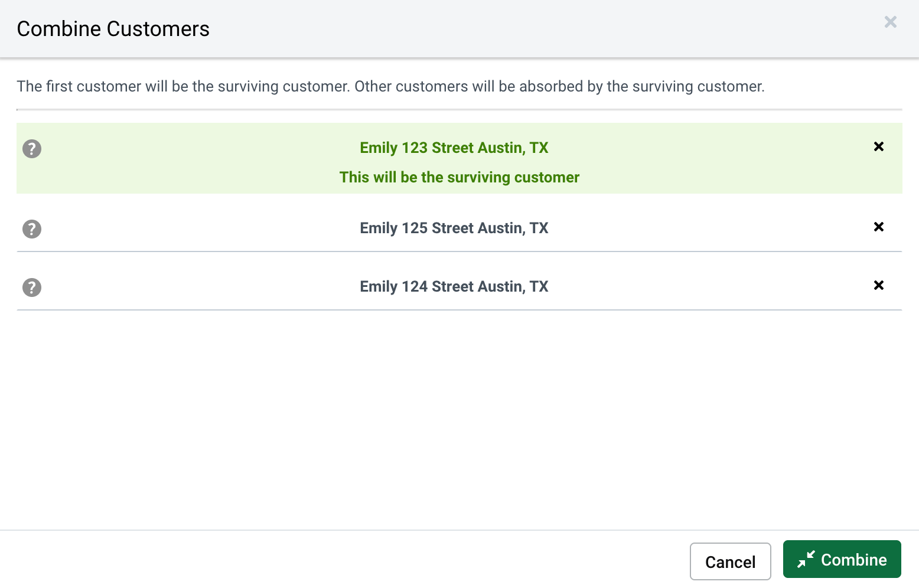
Task: Click the Combine Customers dialog title
Action: (x=113, y=29)
